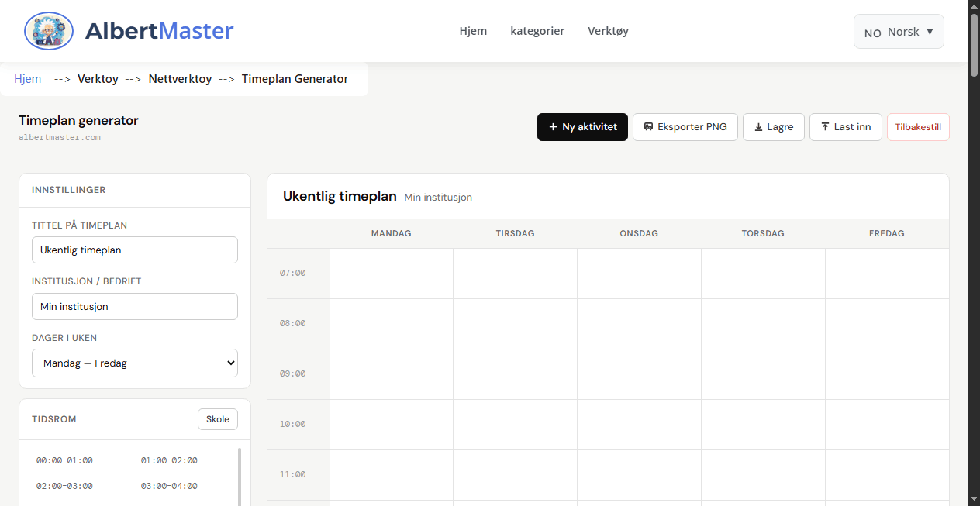Edit the Ukentlig timeplan title field
The image size is (980, 506).
click(x=134, y=250)
